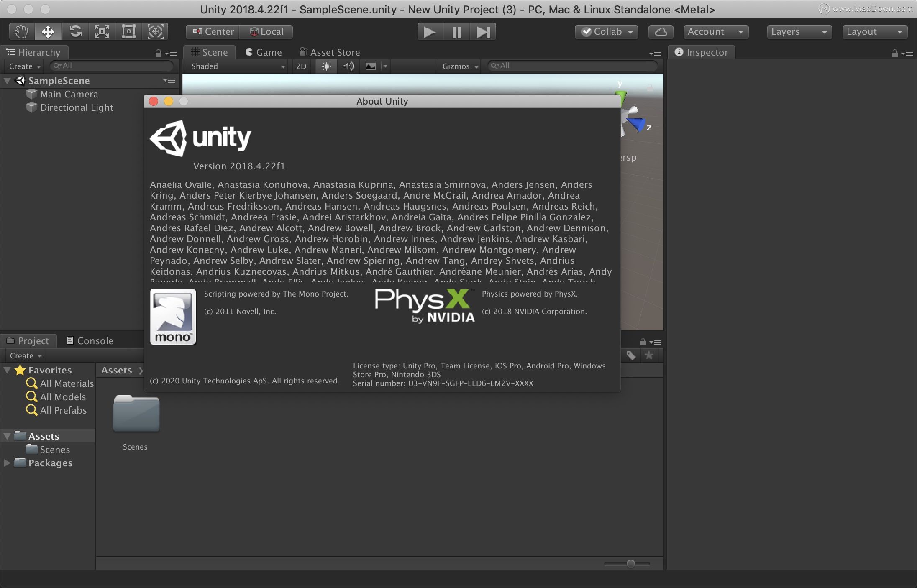This screenshot has width=917, height=588.
Task: Open the Account dropdown
Action: pyautogui.click(x=716, y=32)
